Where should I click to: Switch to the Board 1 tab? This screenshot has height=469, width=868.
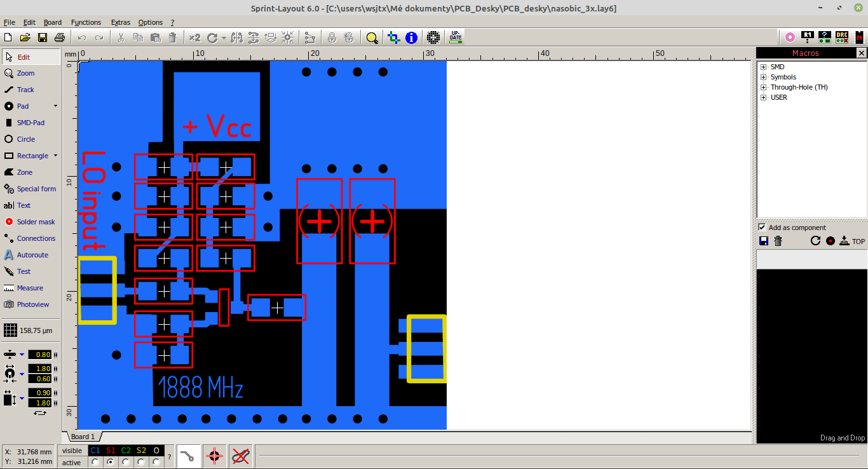coord(83,437)
